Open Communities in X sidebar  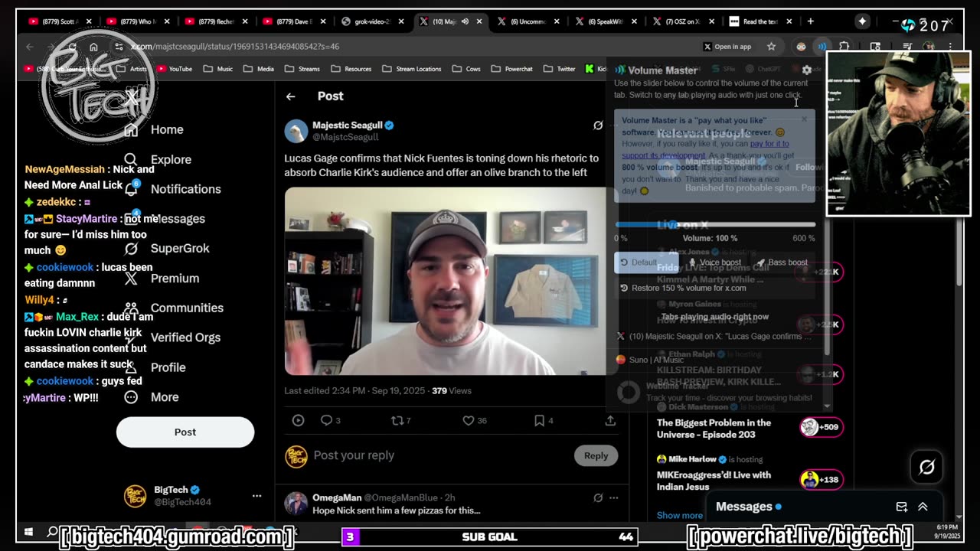tap(175, 308)
